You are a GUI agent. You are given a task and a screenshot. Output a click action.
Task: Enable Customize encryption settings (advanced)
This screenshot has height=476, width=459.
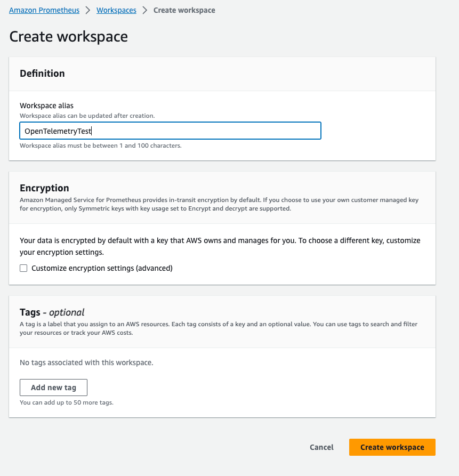[x=23, y=268]
